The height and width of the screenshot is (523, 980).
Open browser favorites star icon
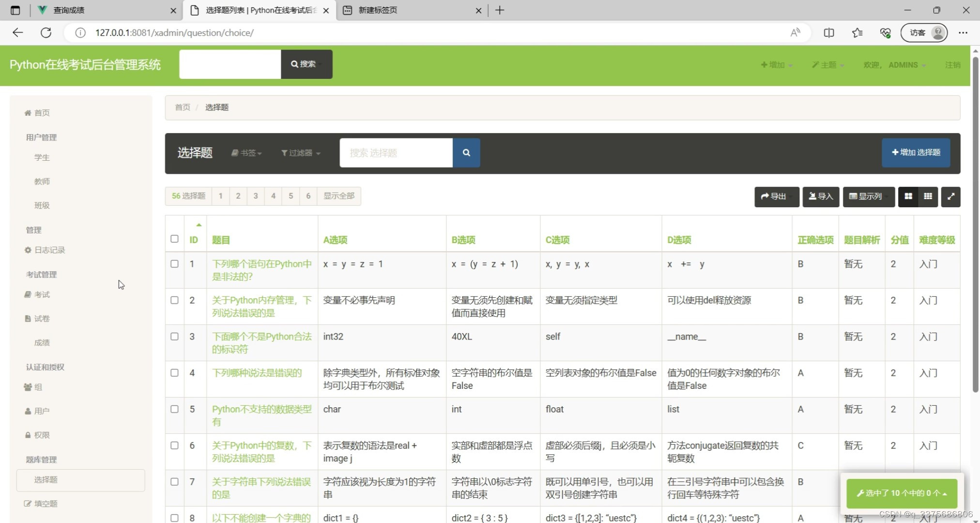pyautogui.click(x=857, y=33)
